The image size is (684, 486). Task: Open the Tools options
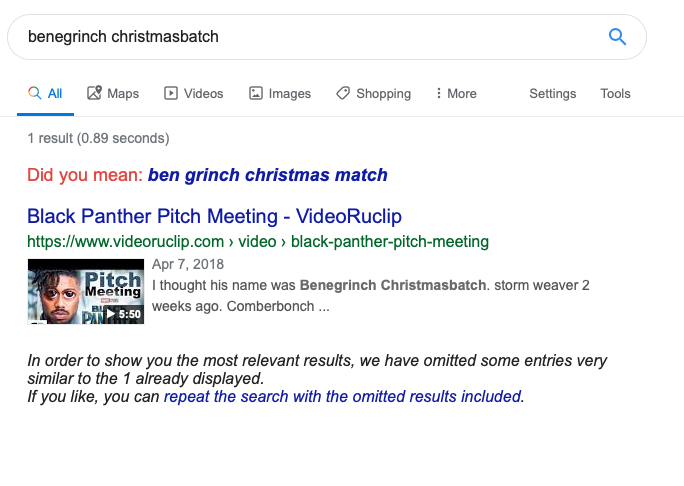tap(615, 93)
